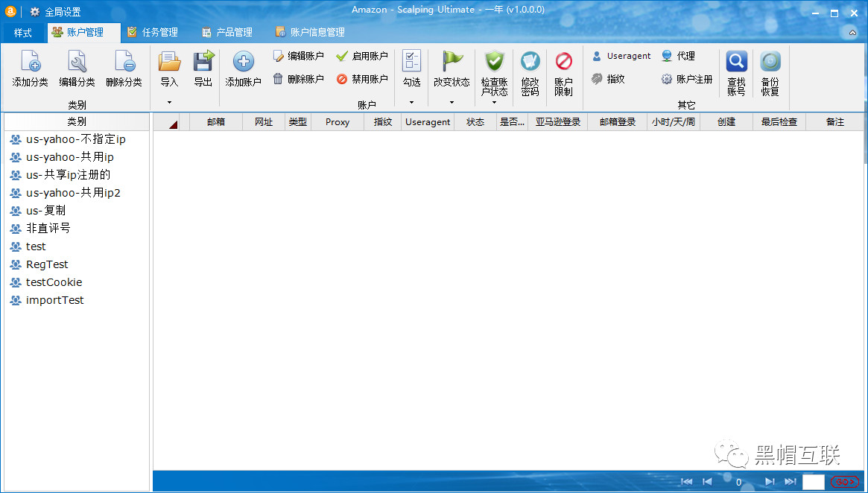Select category 非直评号
This screenshot has height=493, width=868.
click(x=77, y=228)
